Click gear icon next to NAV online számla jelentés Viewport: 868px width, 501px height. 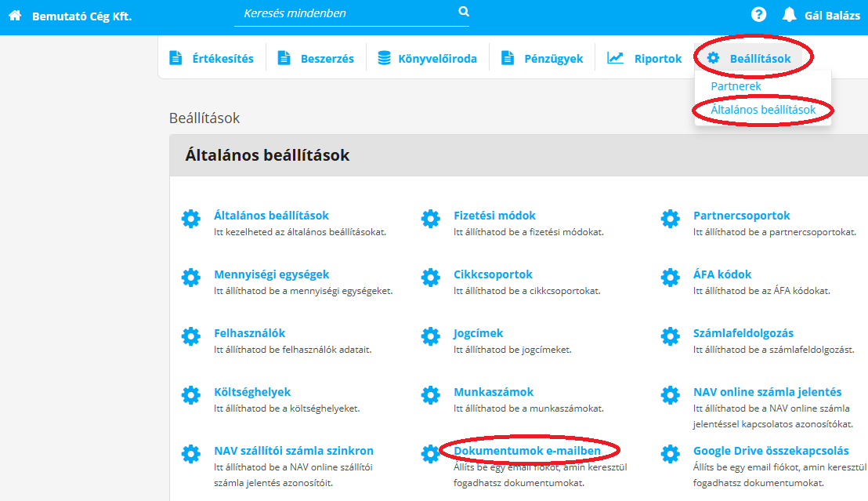pos(671,395)
